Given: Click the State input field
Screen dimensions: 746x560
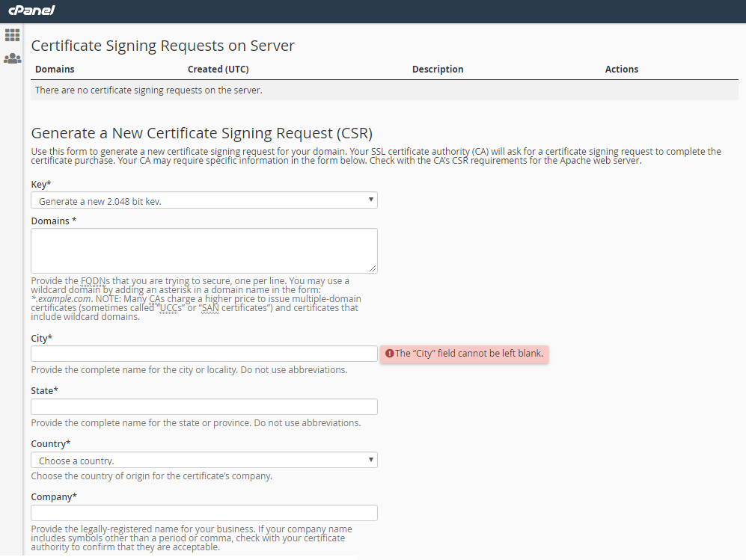Looking at the screenshot, I should pos(204,407).
